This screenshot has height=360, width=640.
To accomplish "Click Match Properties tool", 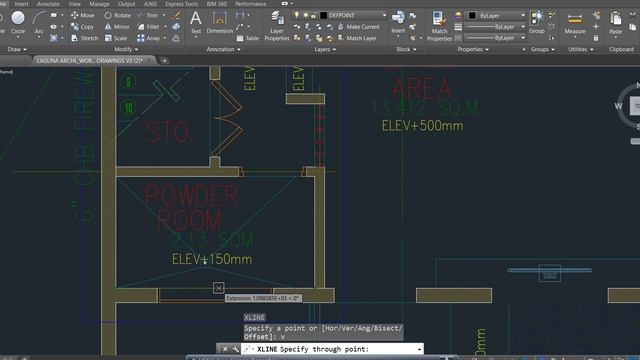I will [x=439, y=26].
